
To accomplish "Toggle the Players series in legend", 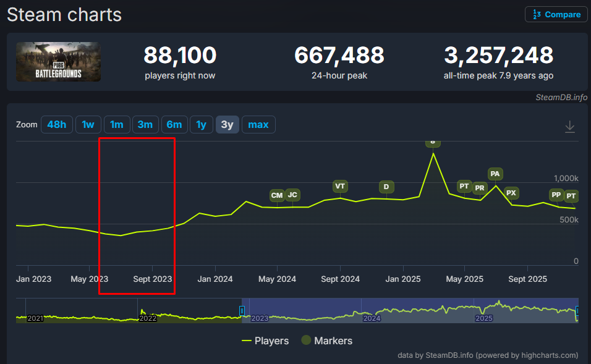I will click(x=265, y=341).
